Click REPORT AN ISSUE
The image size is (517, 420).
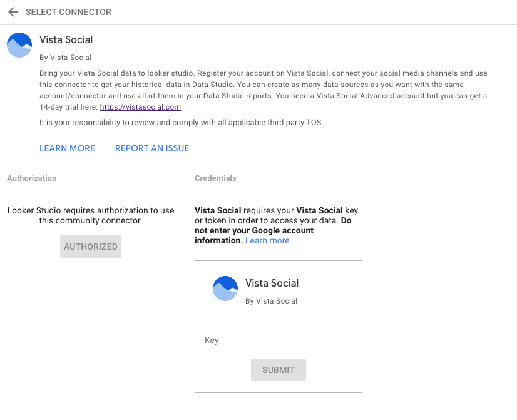152,149
